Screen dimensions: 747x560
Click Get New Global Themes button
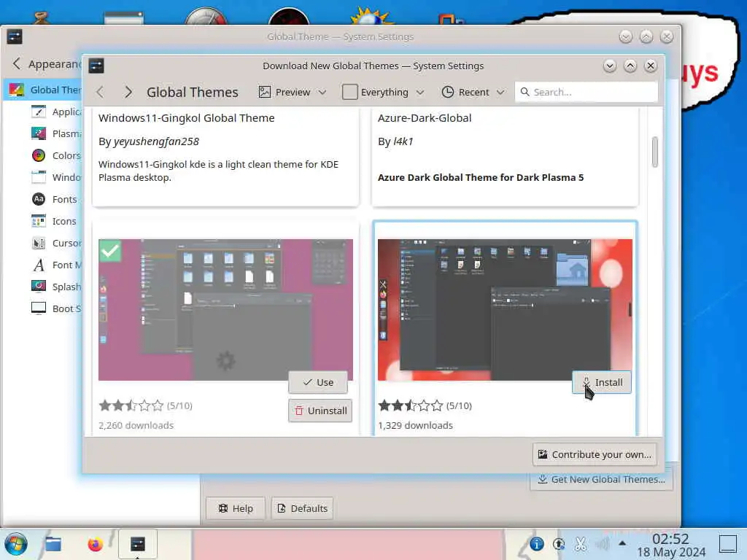[601, 479]
